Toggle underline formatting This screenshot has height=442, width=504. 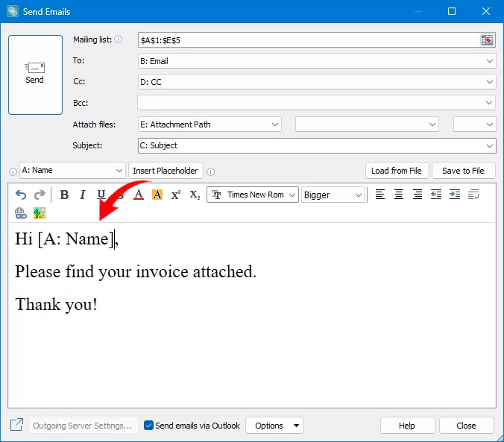pos(101,195)
